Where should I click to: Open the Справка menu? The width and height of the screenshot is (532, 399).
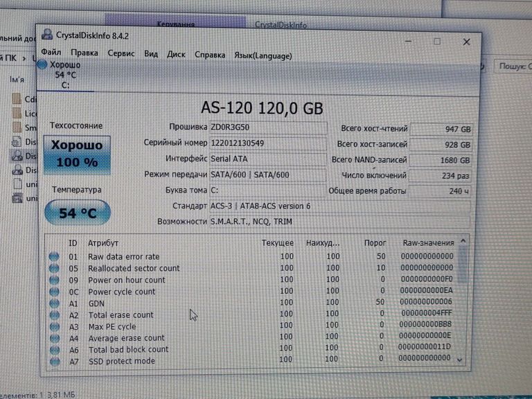tap(210, 55)
